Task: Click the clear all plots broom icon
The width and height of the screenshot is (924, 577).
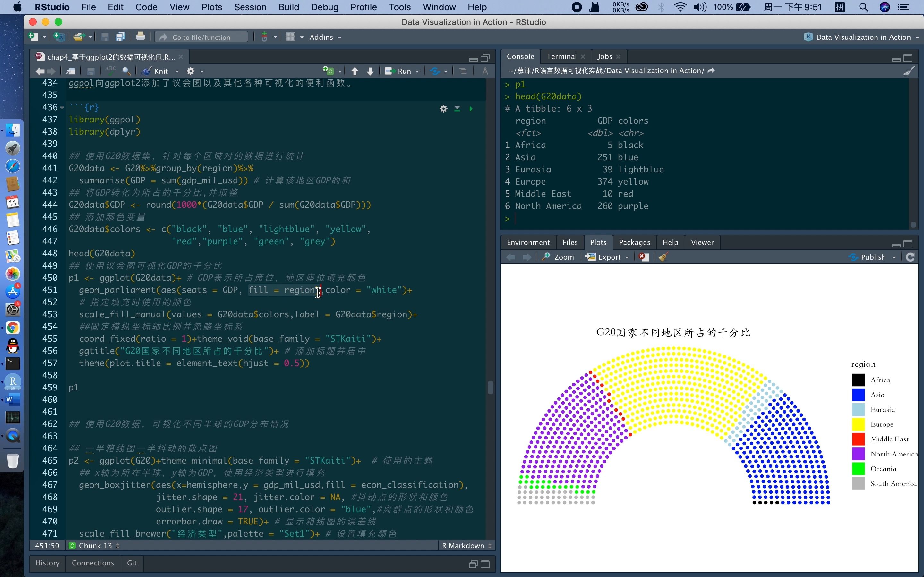Action: click(x=663, y=257)
